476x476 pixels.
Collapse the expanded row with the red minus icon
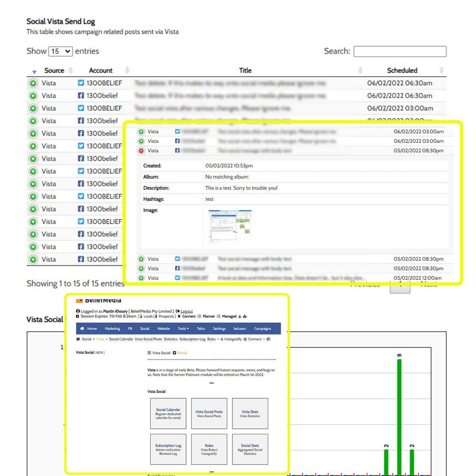[141, 151]
